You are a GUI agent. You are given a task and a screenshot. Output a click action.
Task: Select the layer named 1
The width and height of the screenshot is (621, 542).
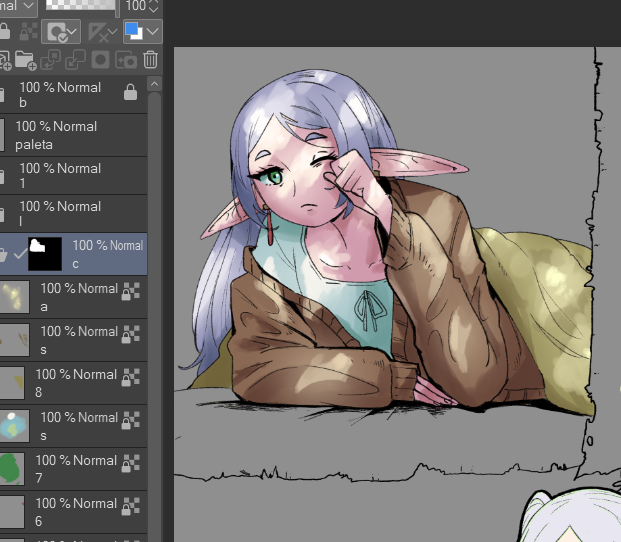coord(73,176)
